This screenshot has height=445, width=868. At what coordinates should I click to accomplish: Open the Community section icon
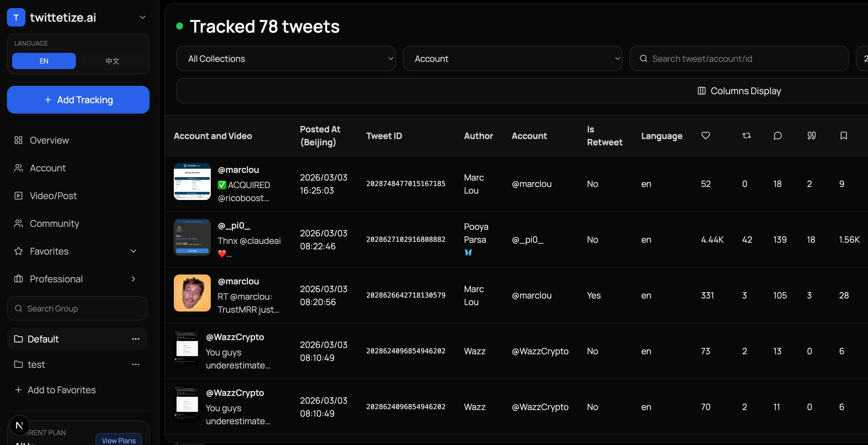click(18, 224)
